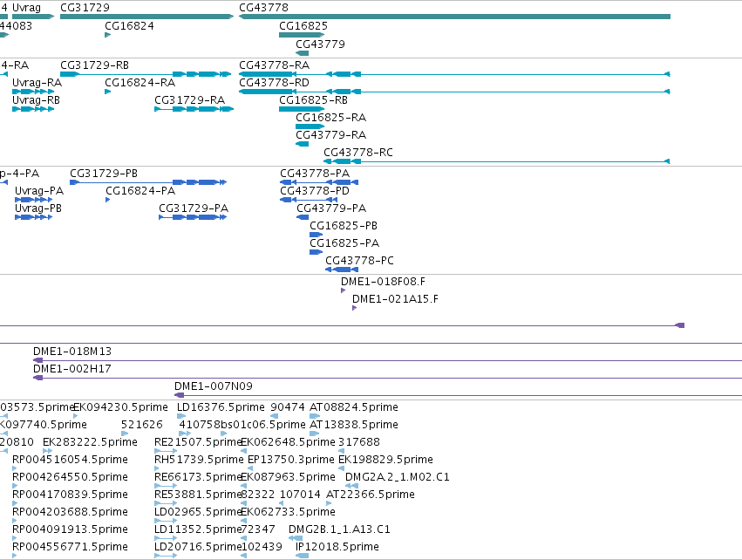Click clone end DME1-018F08.F
The height and width of the screenshot is (560, 742).
343,290
